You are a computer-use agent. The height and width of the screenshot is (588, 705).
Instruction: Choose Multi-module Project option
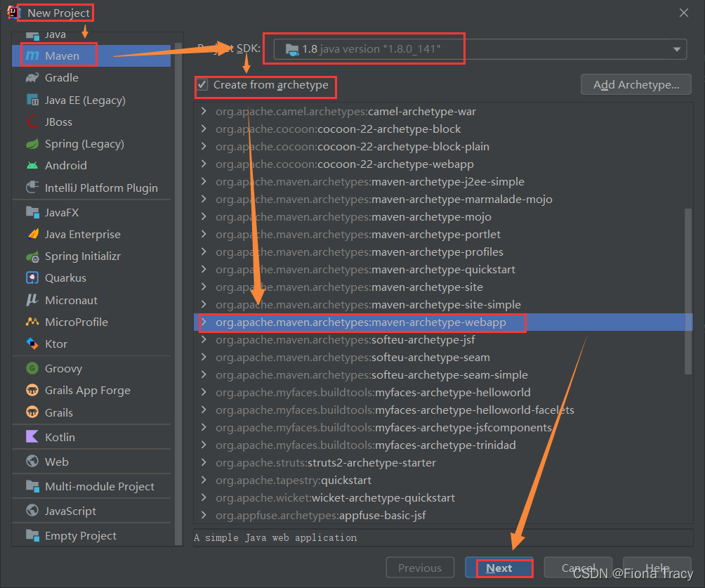pos(91,486)
